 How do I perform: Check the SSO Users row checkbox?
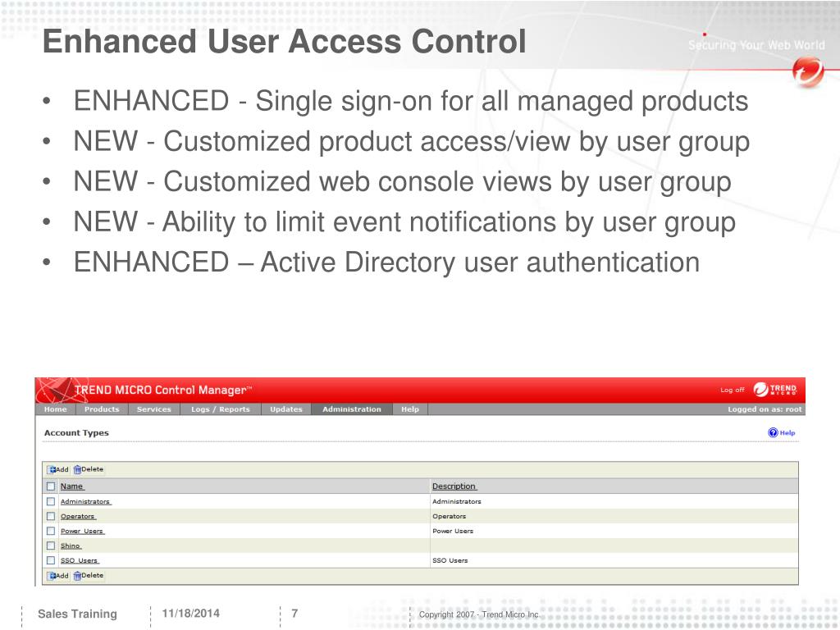[x=51, y=560]
